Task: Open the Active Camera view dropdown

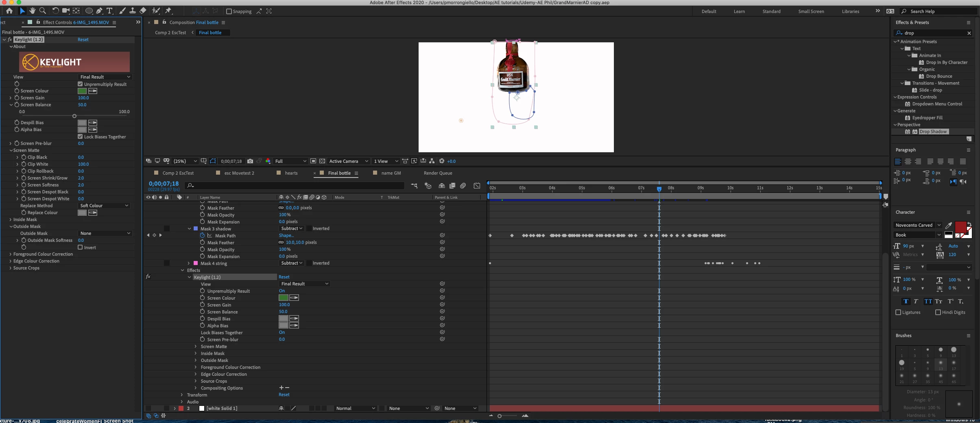Action: 349,161
